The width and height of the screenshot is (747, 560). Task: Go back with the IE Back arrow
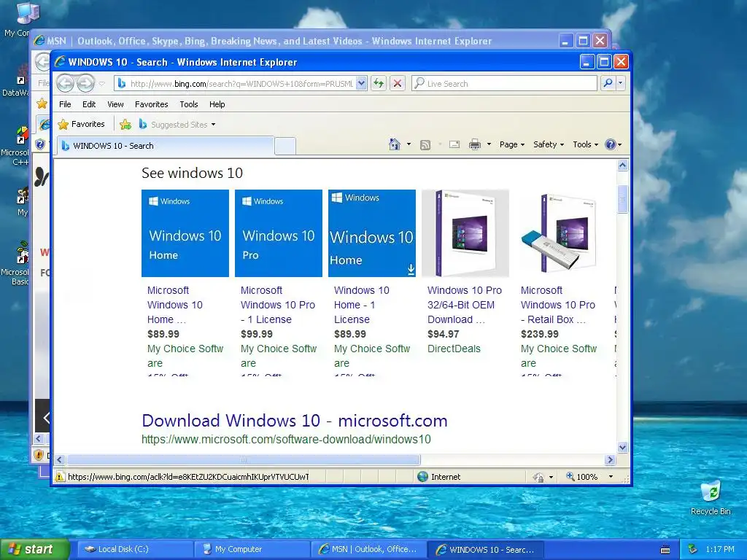pyautogui.click(x=65, y=83)
